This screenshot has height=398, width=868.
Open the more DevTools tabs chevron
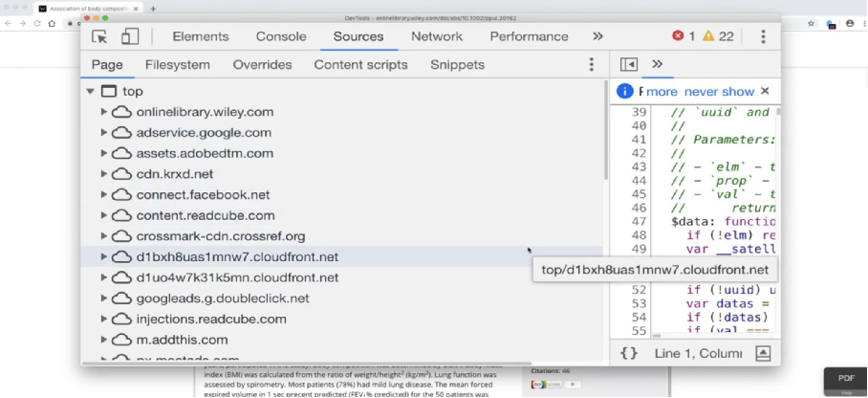point(597,36)
